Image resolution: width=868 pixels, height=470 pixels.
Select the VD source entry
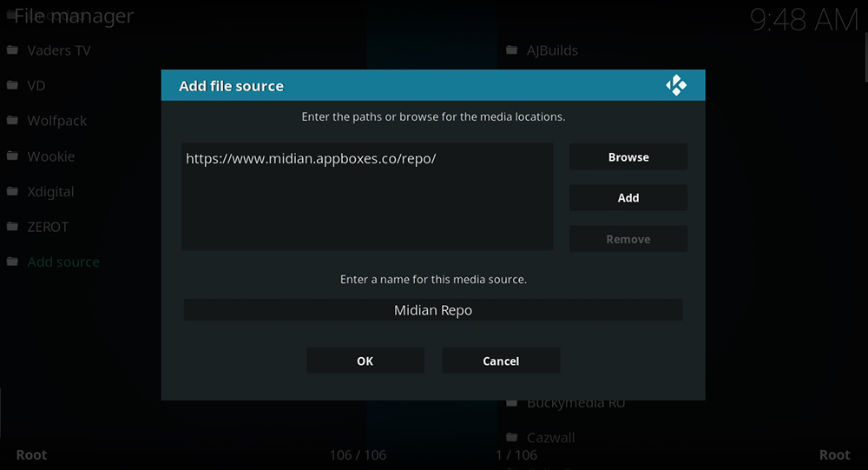point(36,86)
